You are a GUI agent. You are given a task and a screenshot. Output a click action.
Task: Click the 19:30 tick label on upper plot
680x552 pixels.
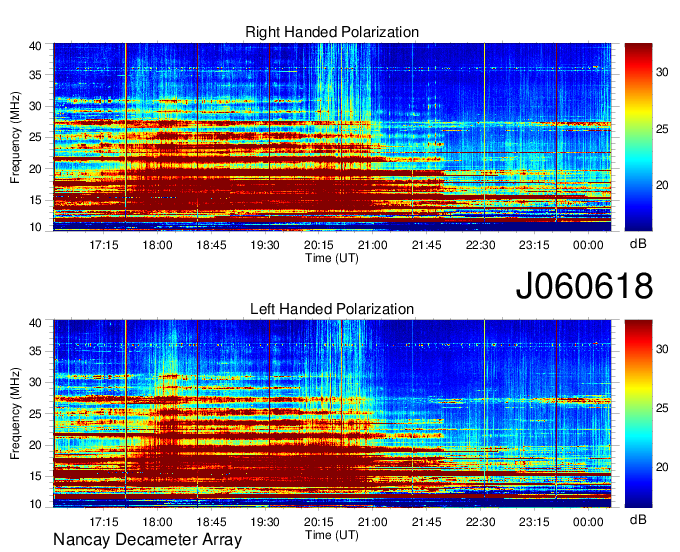(265, 245)
